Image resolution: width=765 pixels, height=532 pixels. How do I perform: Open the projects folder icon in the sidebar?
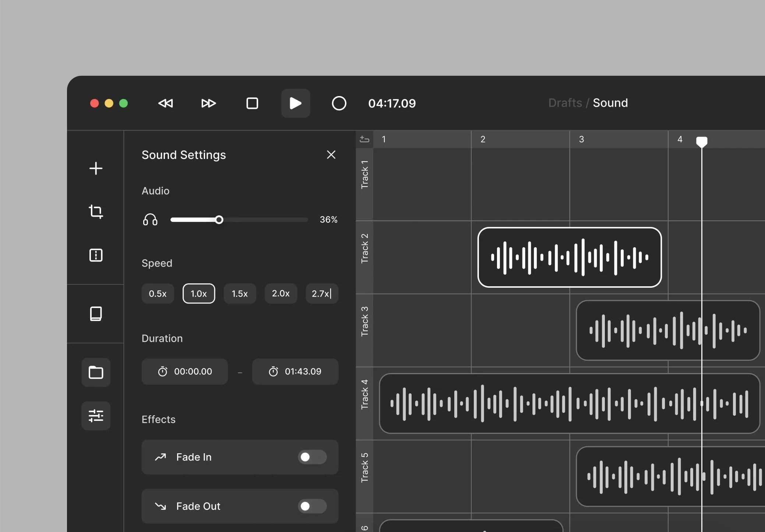click(x=95, y=372)
